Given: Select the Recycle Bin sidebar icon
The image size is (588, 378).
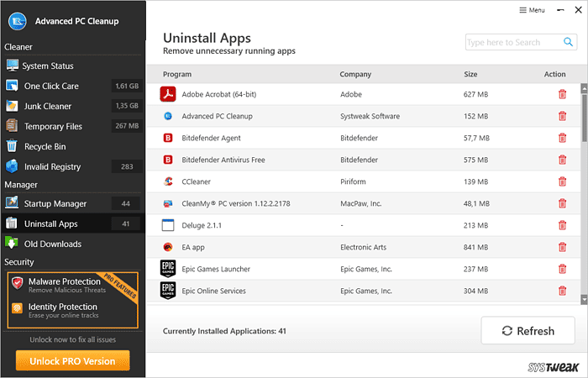Looking at the screenshot, I should point(12,146).
